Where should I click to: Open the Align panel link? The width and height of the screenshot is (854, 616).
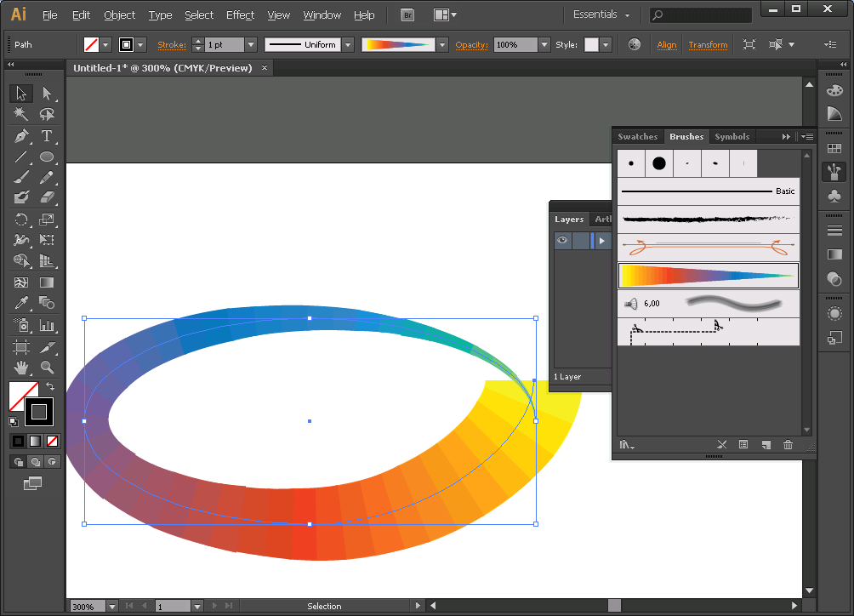pos(667,44)
